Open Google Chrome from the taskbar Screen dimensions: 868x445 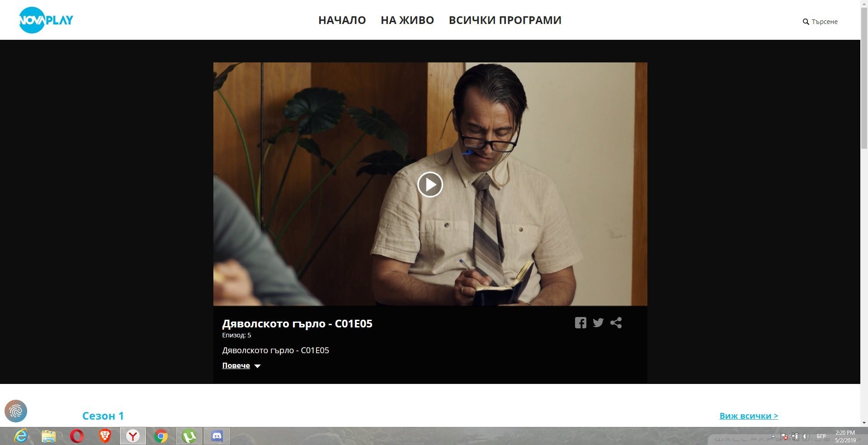click(161, 436)
